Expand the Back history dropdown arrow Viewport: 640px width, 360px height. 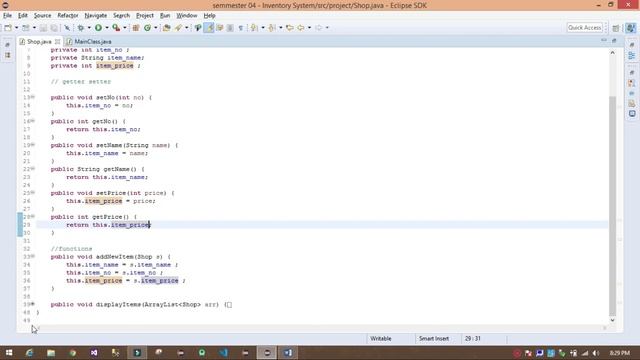click(x=309, y=28)
